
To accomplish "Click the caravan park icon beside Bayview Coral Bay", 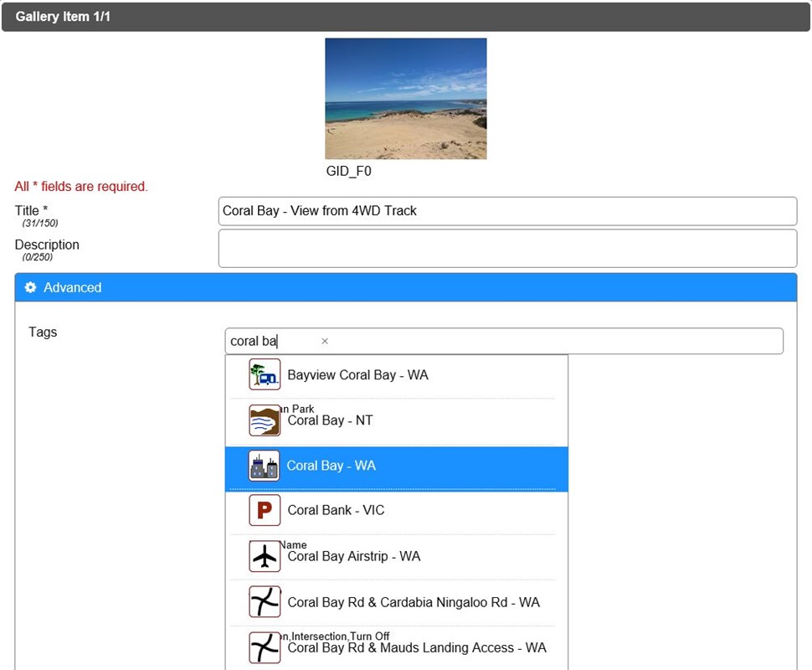I will [265, 374].
